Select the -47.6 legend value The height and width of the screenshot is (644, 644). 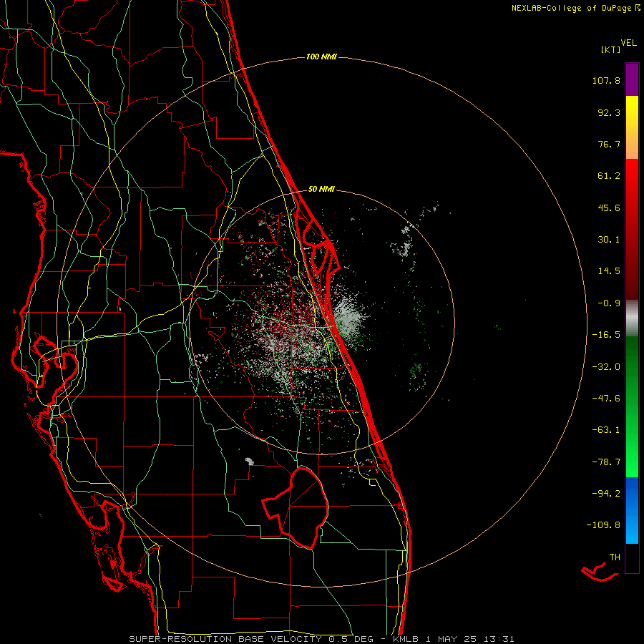(x=606, y=399)
